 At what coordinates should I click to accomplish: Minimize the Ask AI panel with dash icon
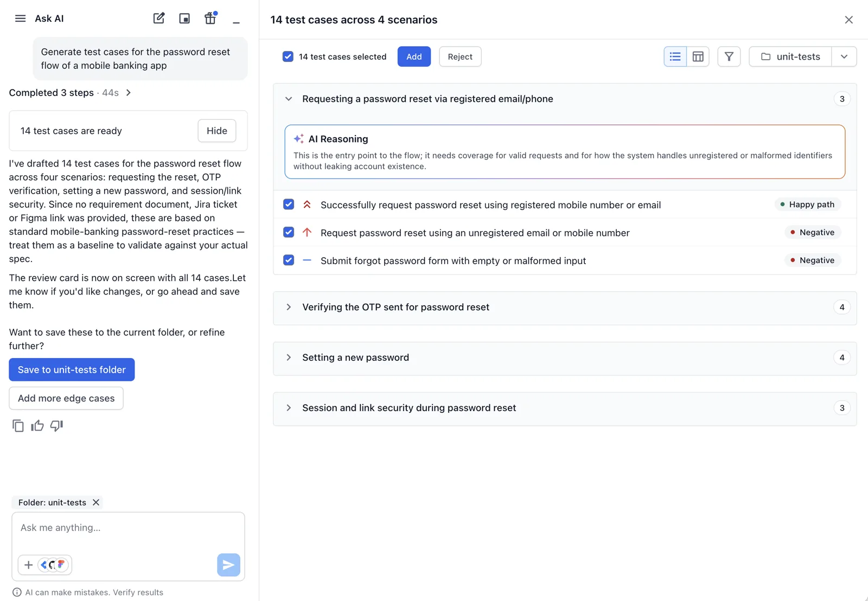coord(236,22)
